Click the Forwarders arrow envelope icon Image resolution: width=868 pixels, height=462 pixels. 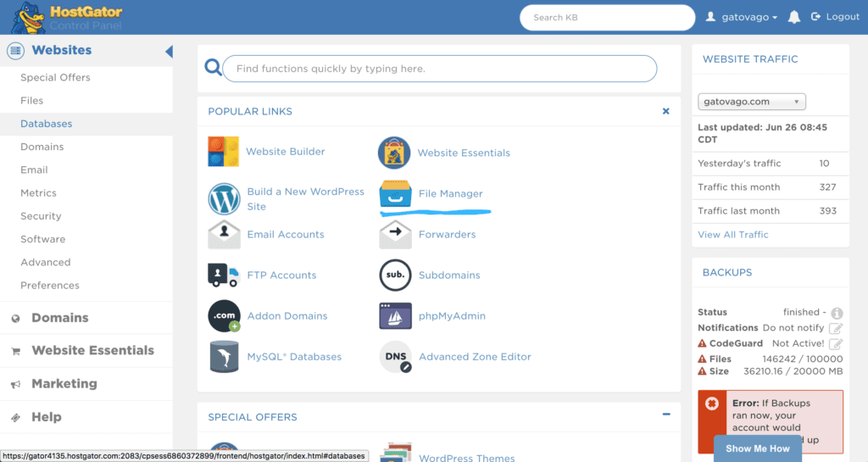tap(395, 234)
